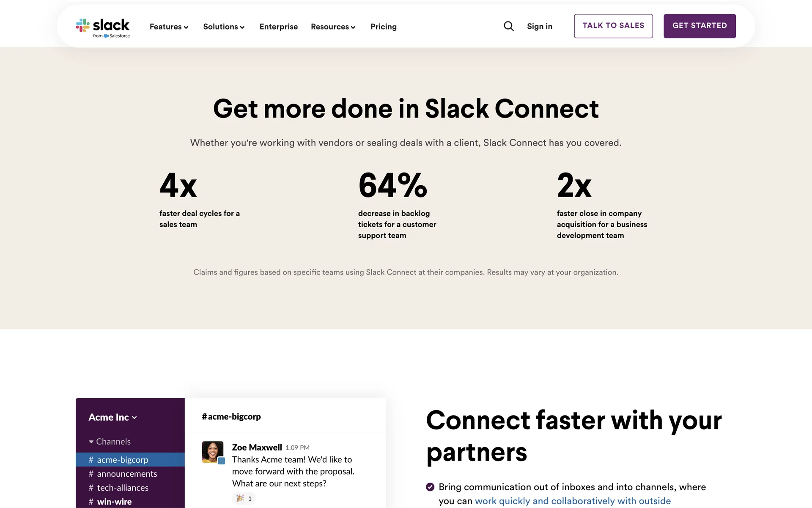Open the Pricing page
This screenshot has height=508, width=812.
[x=383, y=27]
